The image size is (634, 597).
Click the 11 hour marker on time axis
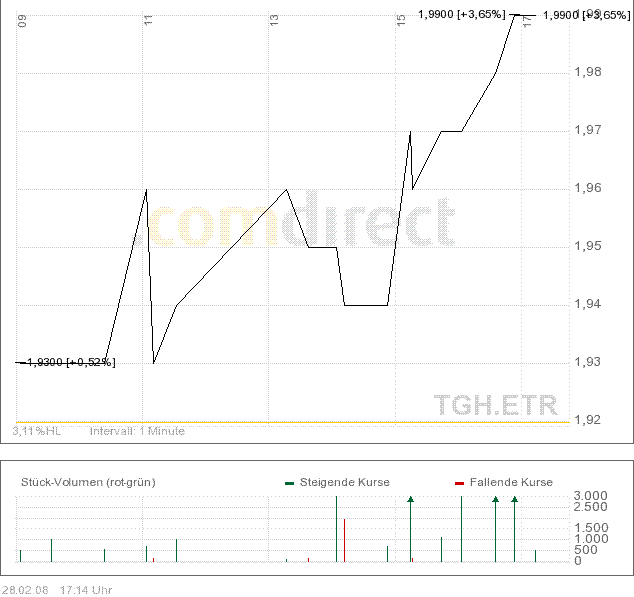(x=148, y=20)
